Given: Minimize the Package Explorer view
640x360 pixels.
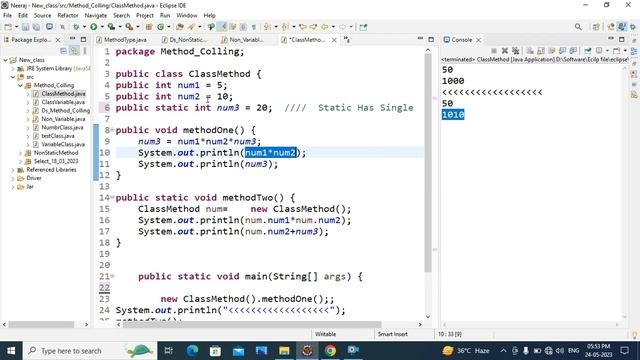Looking at the screenshot, I should (73, 39).
